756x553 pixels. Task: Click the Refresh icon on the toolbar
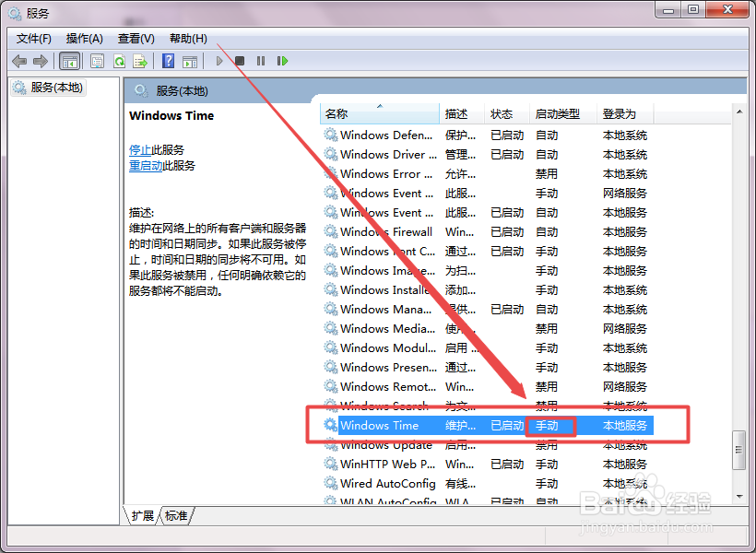pyautogui.click(x=121, y=61)
